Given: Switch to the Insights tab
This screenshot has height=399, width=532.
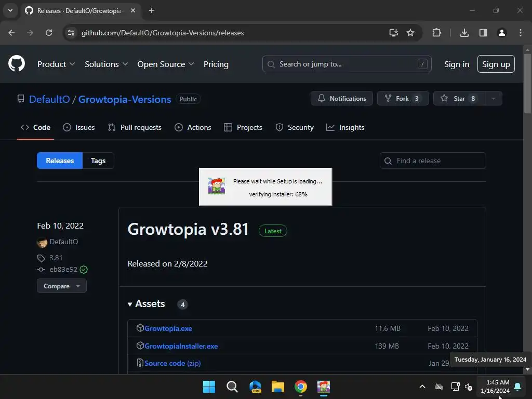Looking at the screenshot, I should [x=345, y=128].
